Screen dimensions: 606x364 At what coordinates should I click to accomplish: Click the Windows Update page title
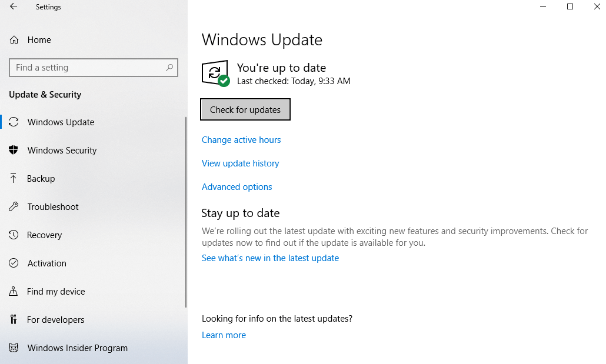point(262,40)
